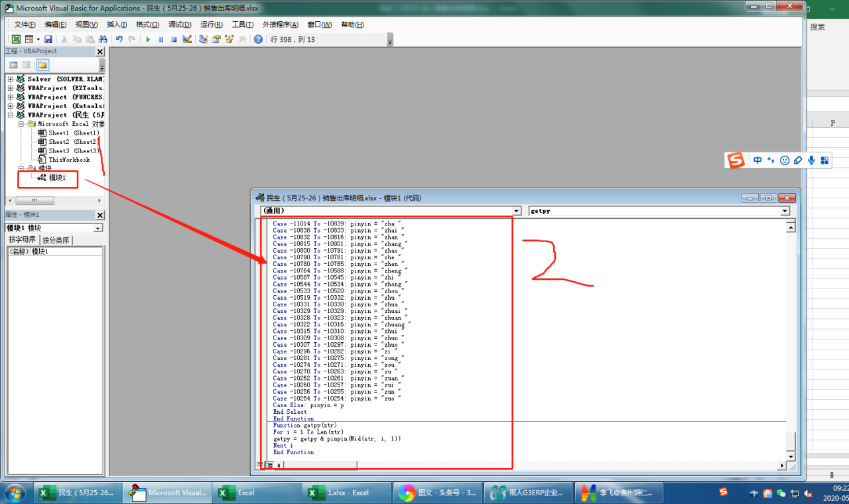Open Project Explorer via toolbar icon
Screen dimensions: 849x504
click(204, 39)
